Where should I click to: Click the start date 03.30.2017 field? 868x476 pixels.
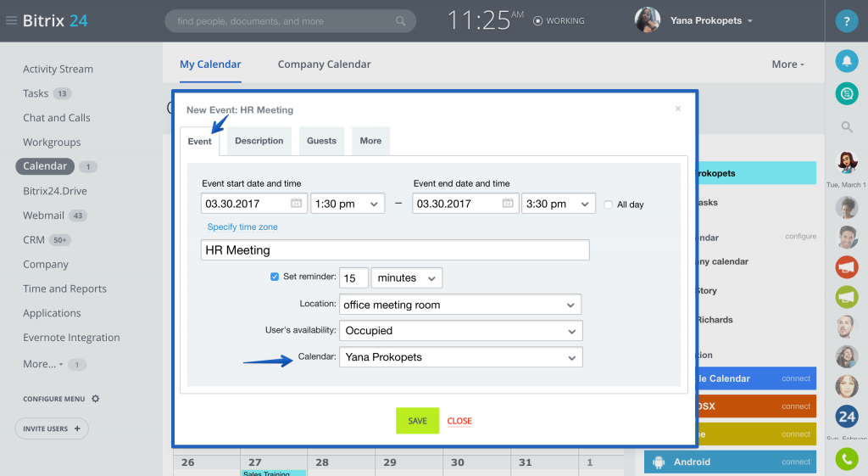(x=253, y=204)
